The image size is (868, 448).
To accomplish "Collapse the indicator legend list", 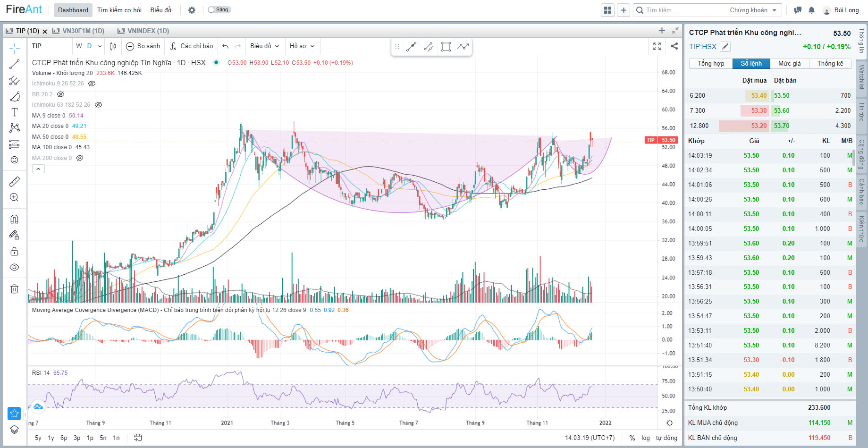I will (x=38, y=169).
